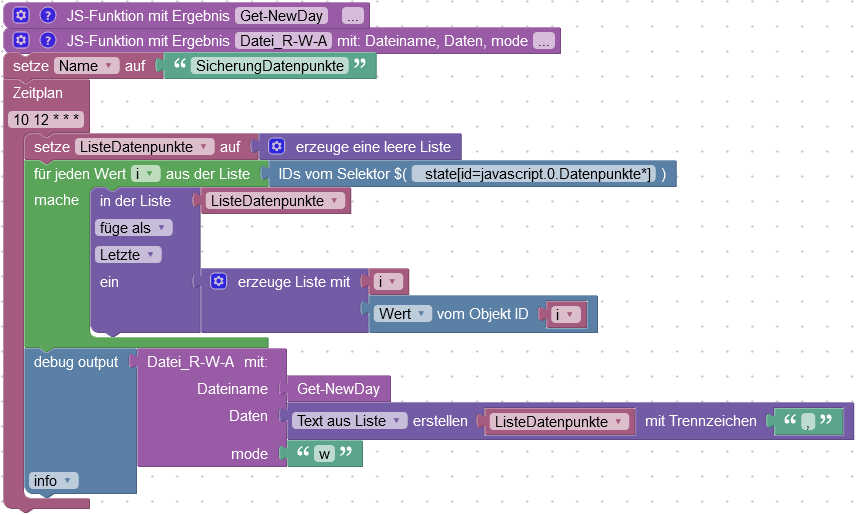Image resolution: width=865 pixels, height=515 pixels.
Task: Select the 'Zeitplan' schedule block
Action: (x=38, y=93)
